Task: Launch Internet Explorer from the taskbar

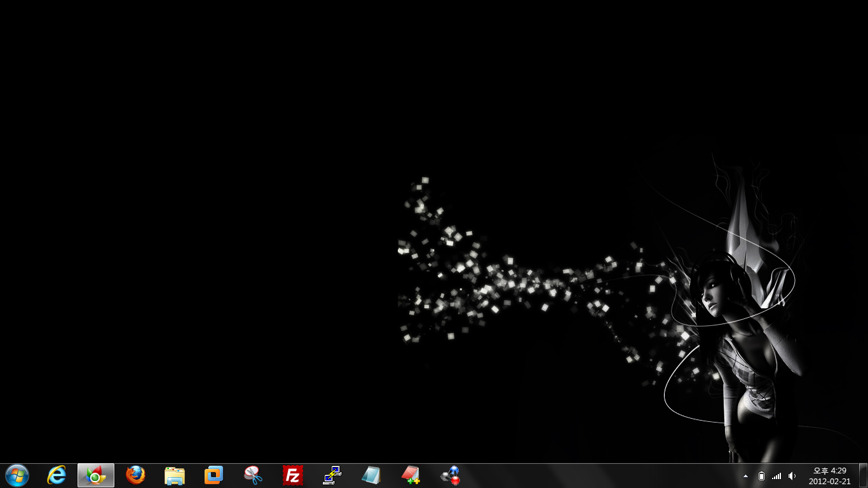Action: [x=57, y=475]
